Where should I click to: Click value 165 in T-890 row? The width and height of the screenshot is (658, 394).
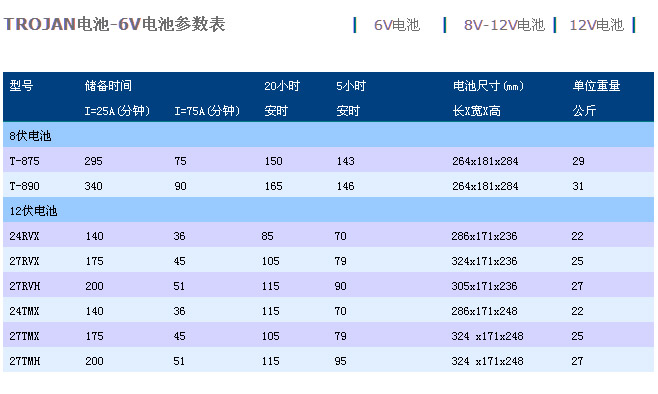pos(274,186)
